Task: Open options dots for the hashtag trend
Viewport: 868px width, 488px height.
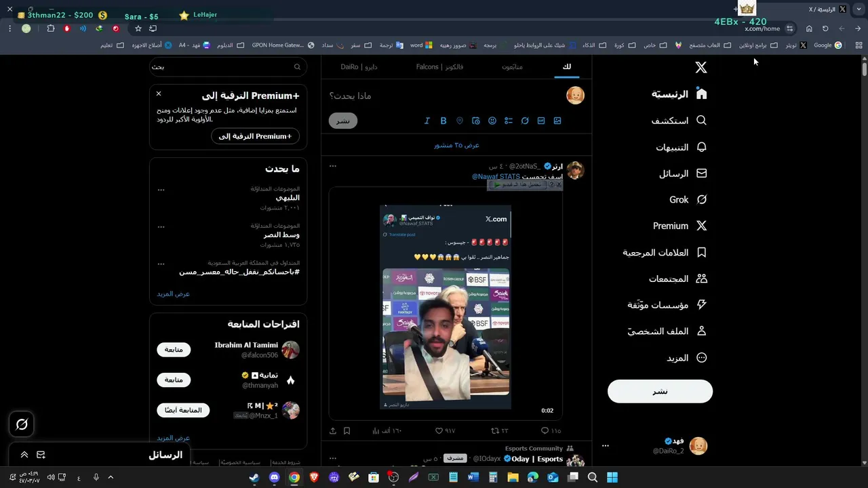Action: (x=161, y=263)
